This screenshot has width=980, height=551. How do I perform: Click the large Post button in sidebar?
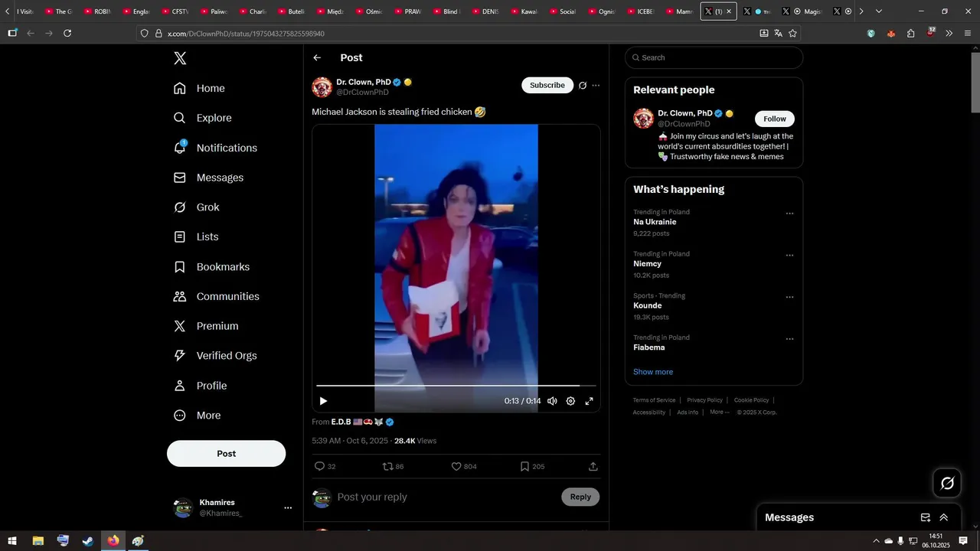(x=226, y=453)
